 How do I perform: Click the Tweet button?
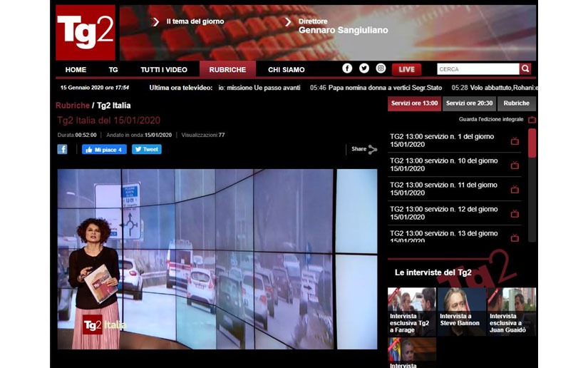tap(147, 149)
